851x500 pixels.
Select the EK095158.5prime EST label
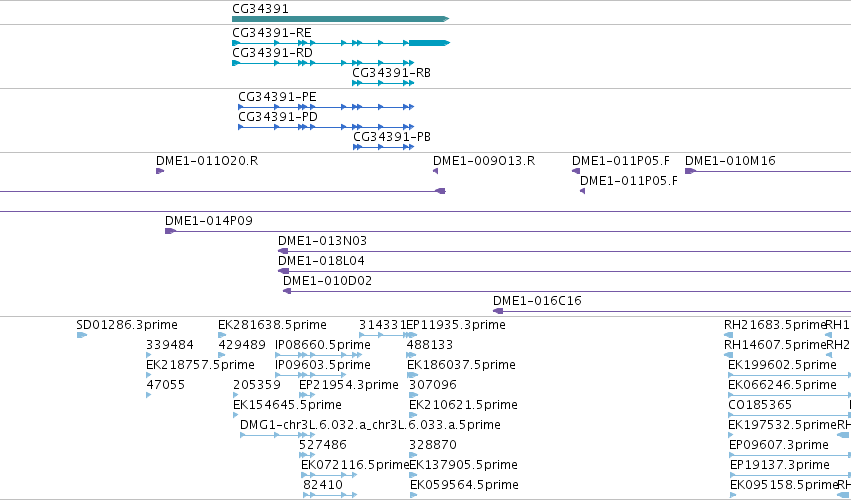pyautogui.click(x=784, y=485)
